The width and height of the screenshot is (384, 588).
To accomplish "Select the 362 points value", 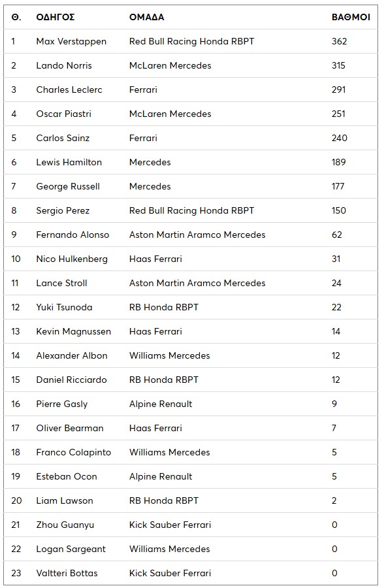I will pyautogui.click(x=339, y=42).
